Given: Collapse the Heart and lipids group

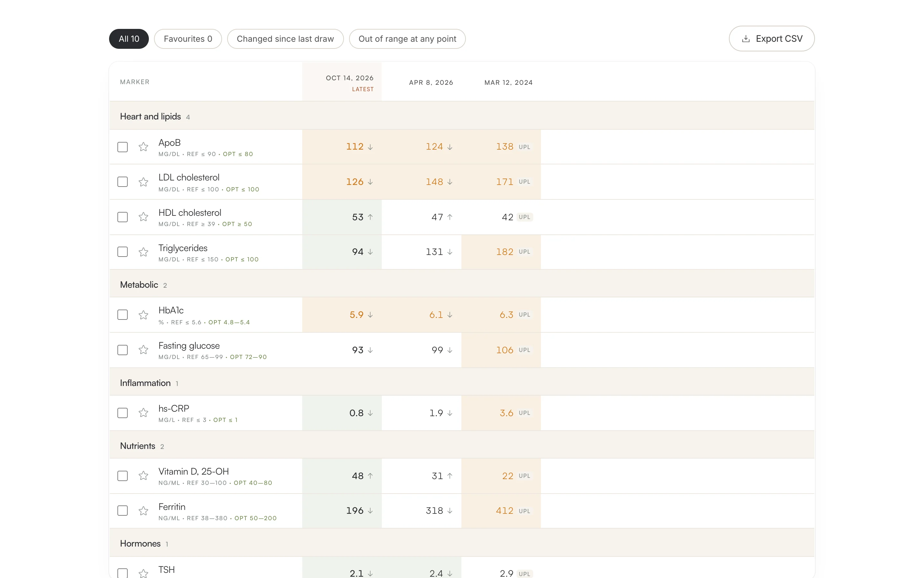Looking at the screenshot, I should 462,116.
